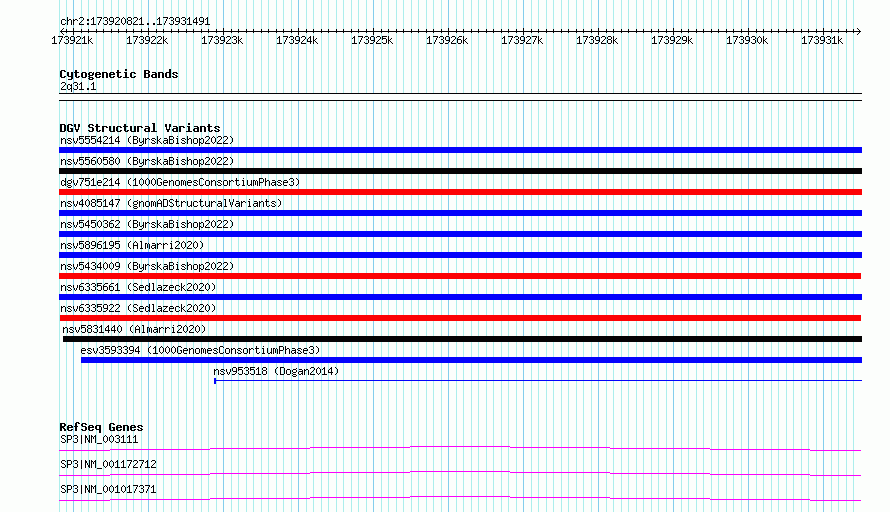The width and height of the screenshot is (890, 512).
Task: Click the 173927k ruler position
Action: (x=522, y=40)
